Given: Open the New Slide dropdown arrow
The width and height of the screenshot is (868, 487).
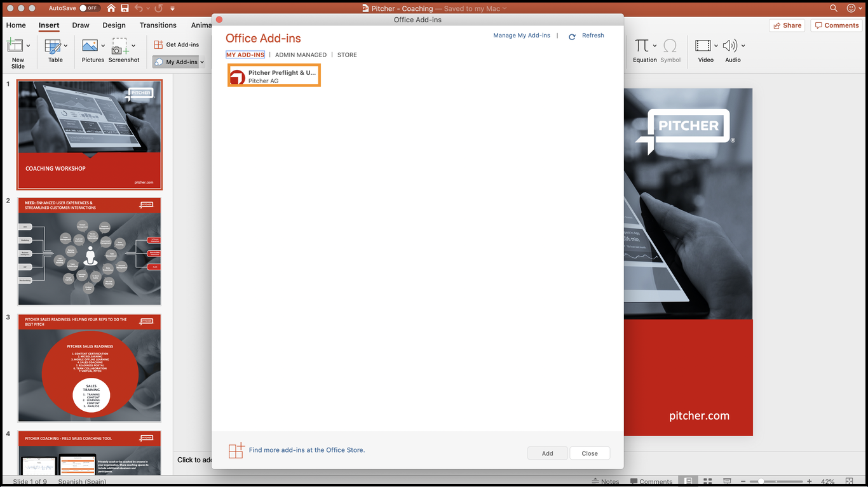Looking at the screenshot, I should pos(28,46).
